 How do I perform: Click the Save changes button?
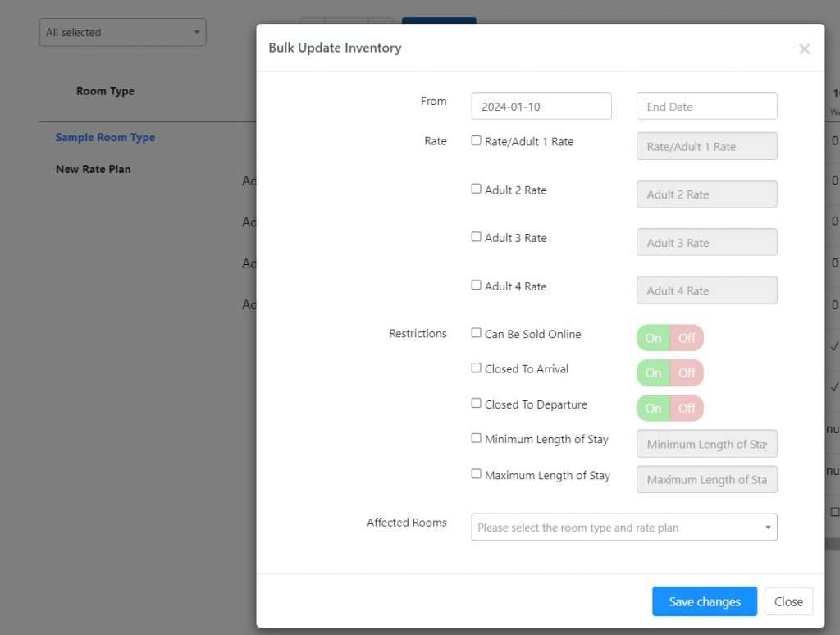pos(704,601)
